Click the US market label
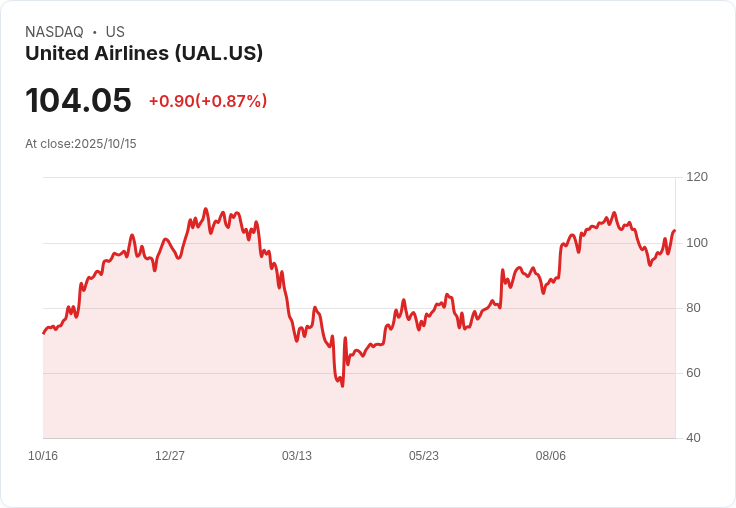Viewport: 736px width, 508px height. (x=115, y=32)
